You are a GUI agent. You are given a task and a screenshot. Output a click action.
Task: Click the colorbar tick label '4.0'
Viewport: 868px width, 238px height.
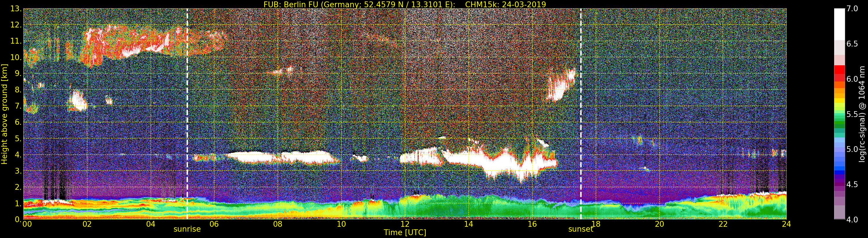tap(852, 220)
